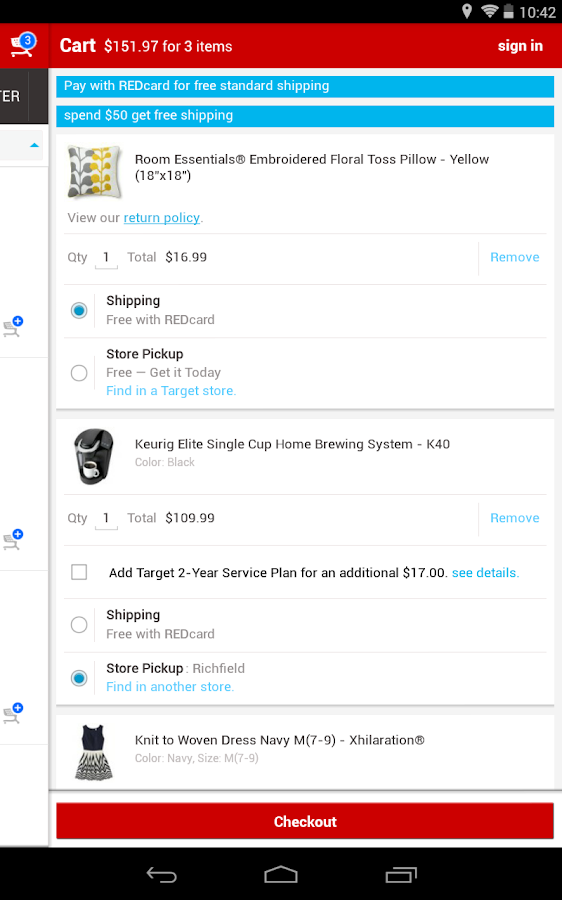Tap the third add-to-cart icon in sidebar

tap(13, 713)
